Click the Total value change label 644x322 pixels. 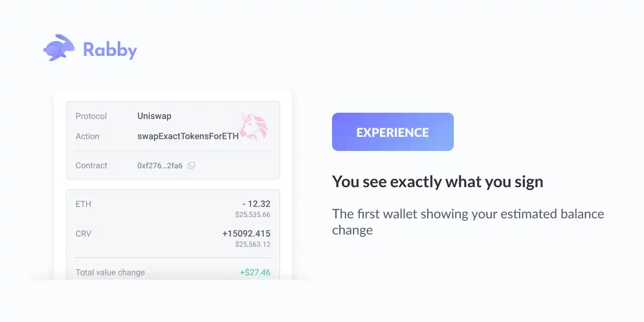[x=110, y=272]
